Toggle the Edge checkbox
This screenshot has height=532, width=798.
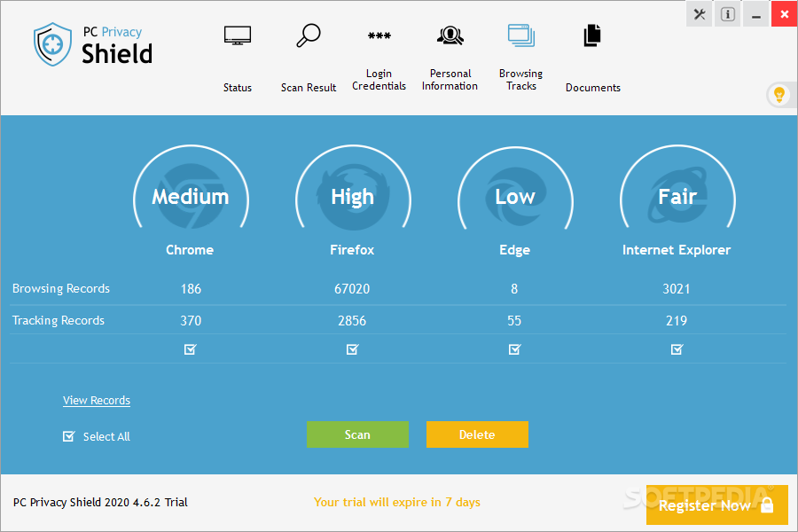(514, 349)
